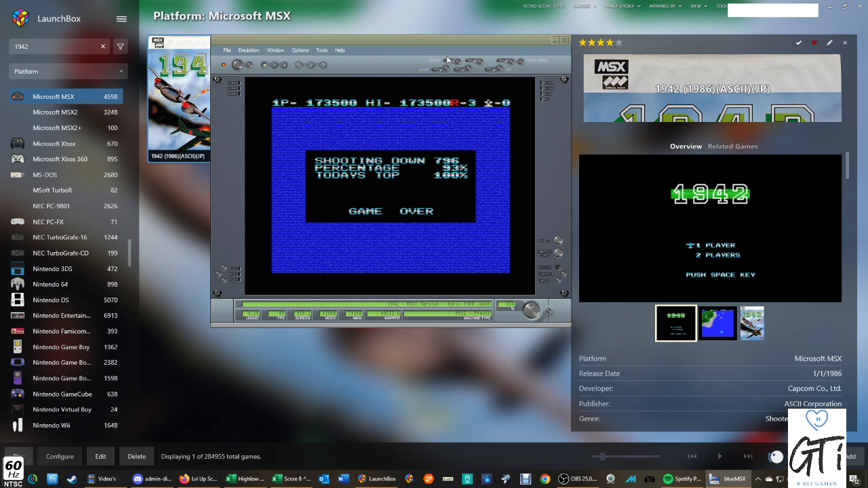Image resolution: width=868 pixels, height=488 pixels.
Task: Toggle the checkmark completed icon
Action: pos(799,43)
